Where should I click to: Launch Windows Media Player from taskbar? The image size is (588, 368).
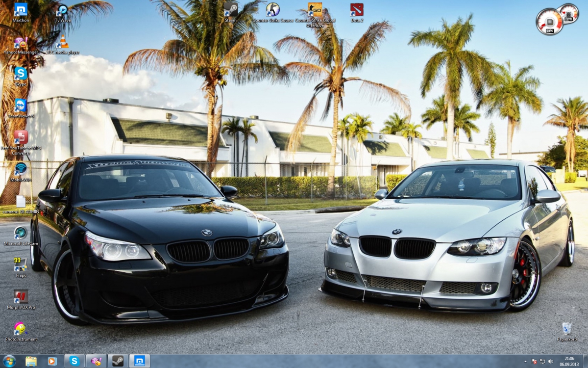(x=52, y=361)
